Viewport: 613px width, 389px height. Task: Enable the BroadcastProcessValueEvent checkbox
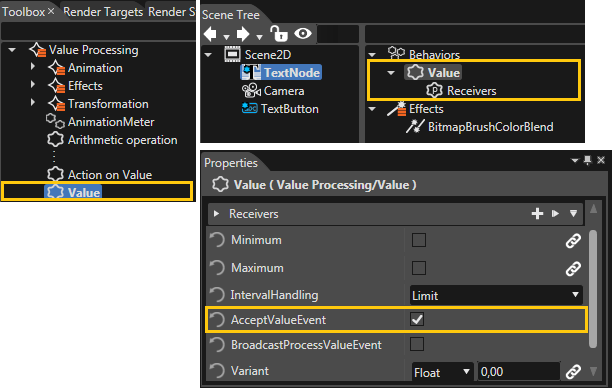(417, 344)
